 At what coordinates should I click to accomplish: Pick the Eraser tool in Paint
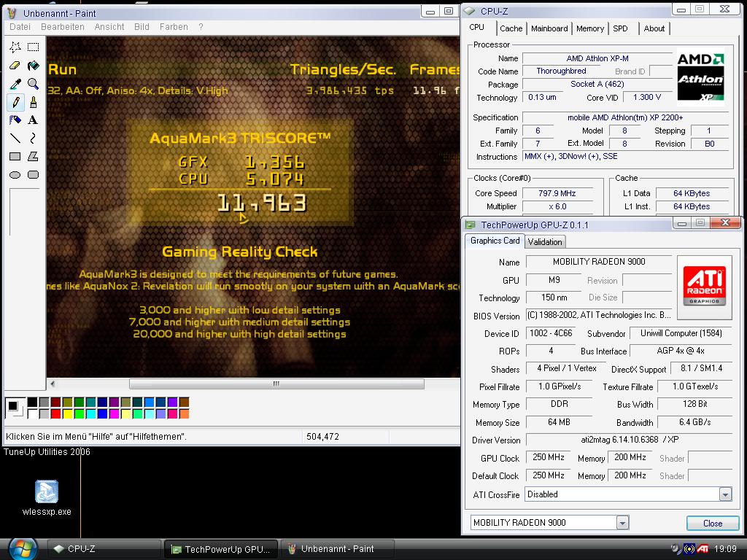[15, 65]
